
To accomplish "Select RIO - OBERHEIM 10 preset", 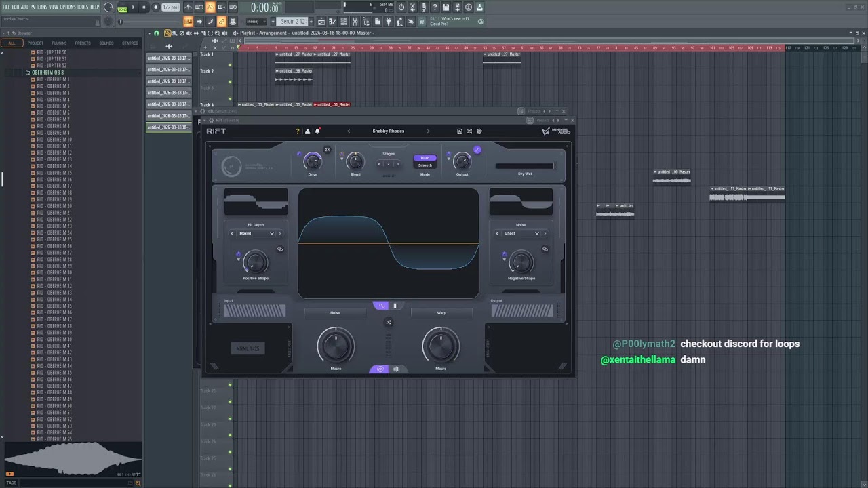I will coord(54,140).
